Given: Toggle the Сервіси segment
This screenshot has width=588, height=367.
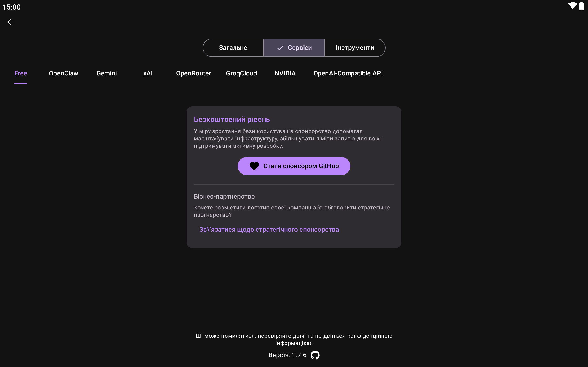Looking at the screenshot, I should click(294, 47).
